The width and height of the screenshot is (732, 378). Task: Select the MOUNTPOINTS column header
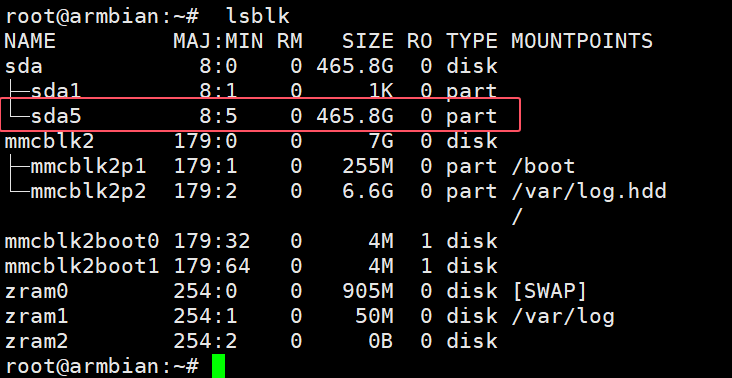(582, 42)
